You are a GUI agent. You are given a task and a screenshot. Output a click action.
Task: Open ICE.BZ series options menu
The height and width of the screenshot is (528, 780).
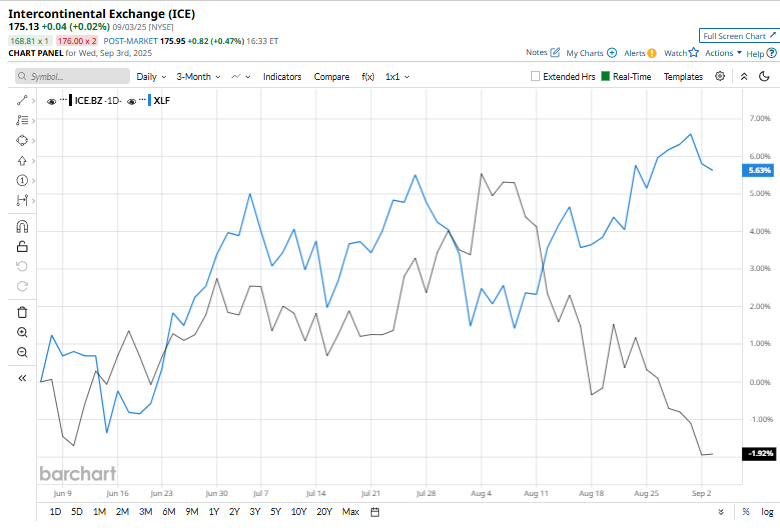63,100
